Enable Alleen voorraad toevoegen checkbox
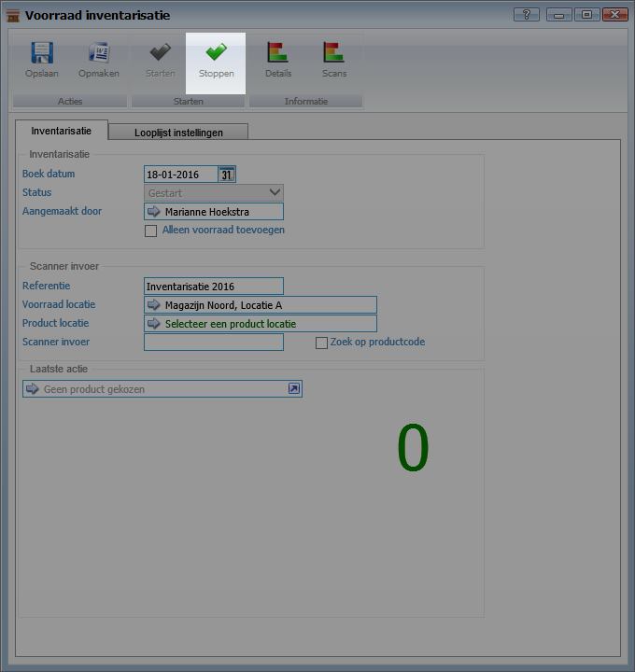 click(x=150, y=231)
